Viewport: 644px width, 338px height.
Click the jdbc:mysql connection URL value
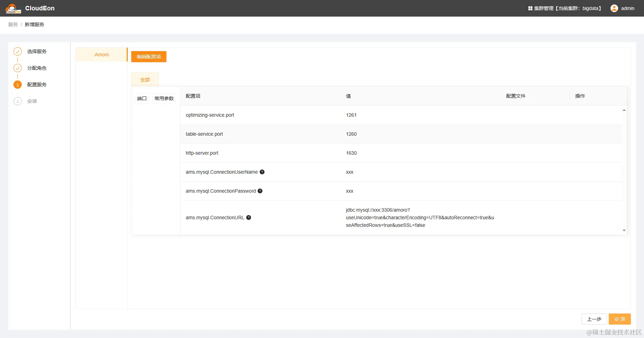[420, 218]
